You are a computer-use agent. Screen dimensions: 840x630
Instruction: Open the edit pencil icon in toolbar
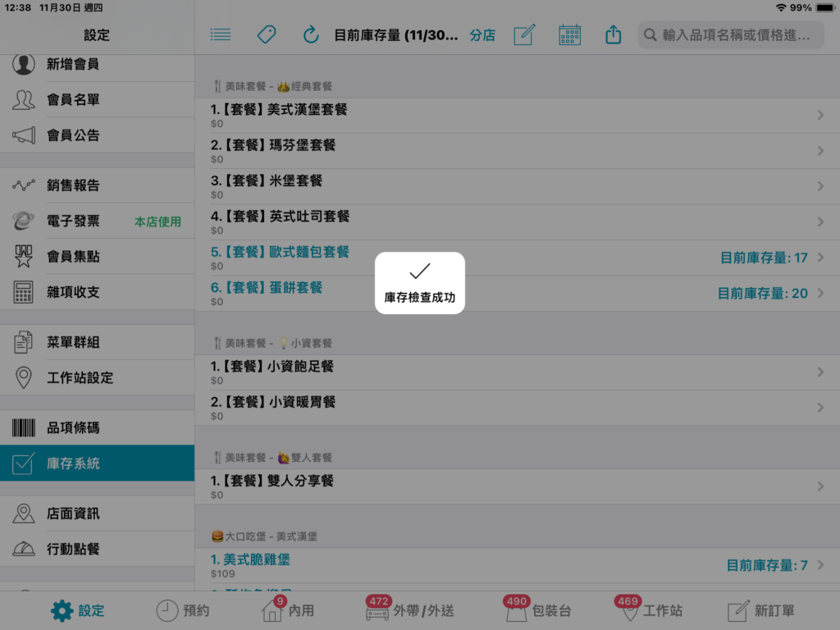pos(524,35)
